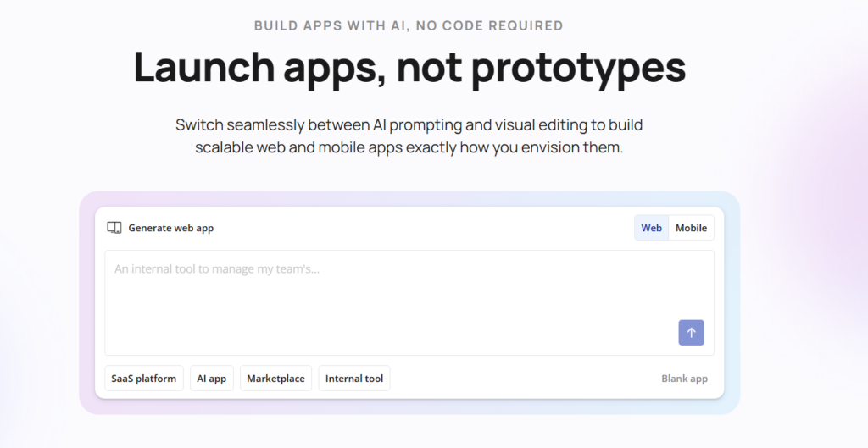
Task: Choose the Internal tool suggestion
Action: click(354, 379)
